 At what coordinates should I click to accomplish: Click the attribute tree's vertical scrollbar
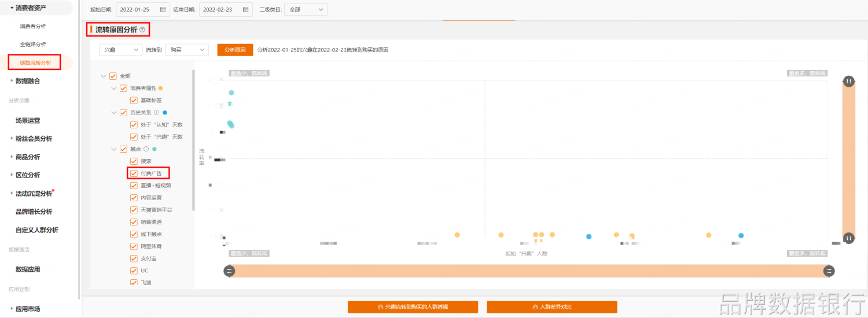tap(193, 140)
